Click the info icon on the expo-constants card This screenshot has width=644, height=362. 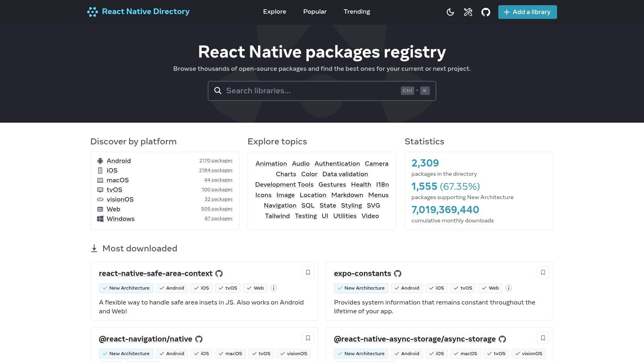coord(509,288)
